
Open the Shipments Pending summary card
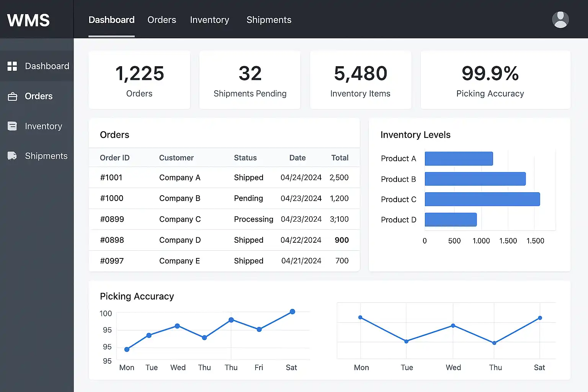(250, 80)
